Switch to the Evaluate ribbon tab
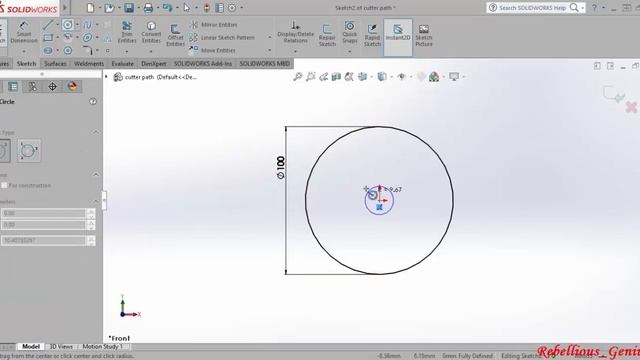 [x=122, y=64]
